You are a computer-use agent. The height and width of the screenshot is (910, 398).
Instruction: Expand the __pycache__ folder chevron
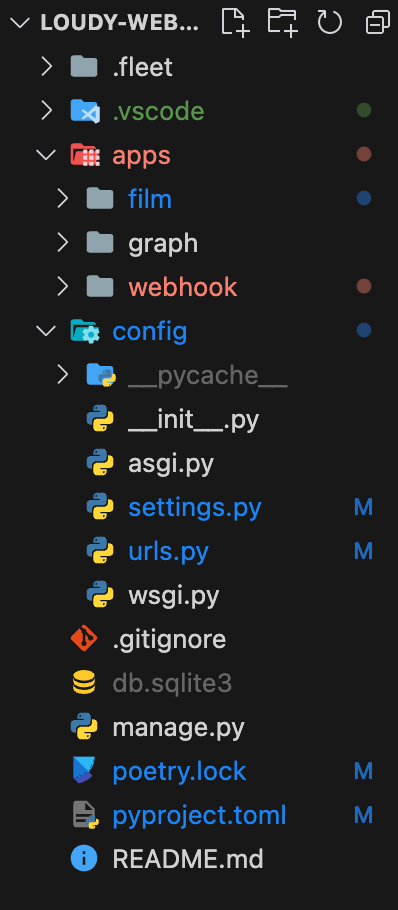click(63, 375)
